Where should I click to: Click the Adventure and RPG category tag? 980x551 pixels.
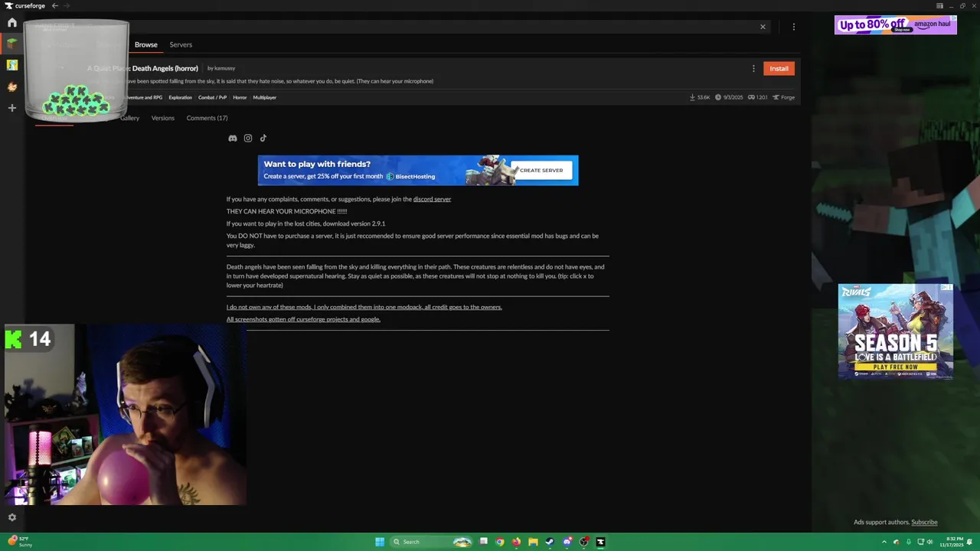click(x=143, y=97)
